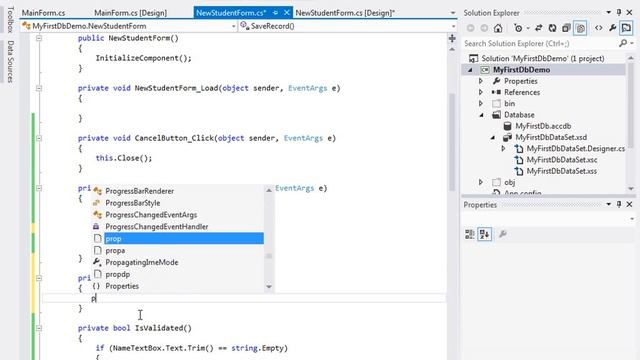This screenshot has width=640, height=360.
Task: Click the Home icon in Solution Explorer
Action: (498, 28)
